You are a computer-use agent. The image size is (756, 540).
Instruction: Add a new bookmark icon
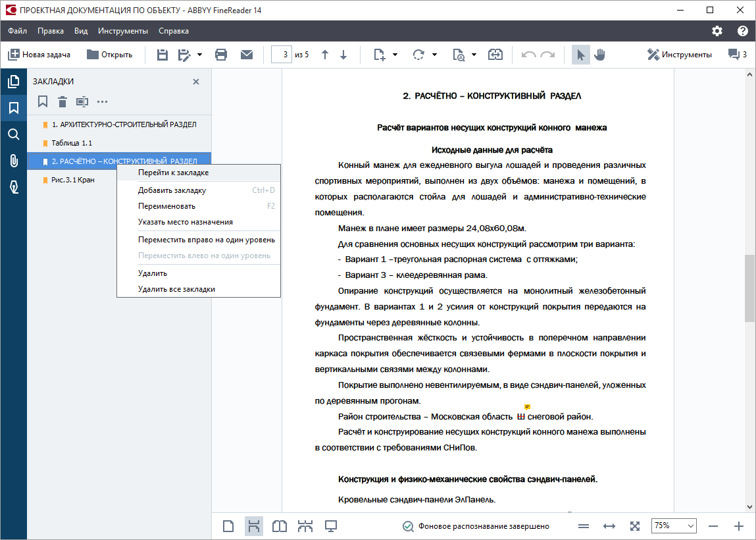pyautogui.click(x=42, y=101)
